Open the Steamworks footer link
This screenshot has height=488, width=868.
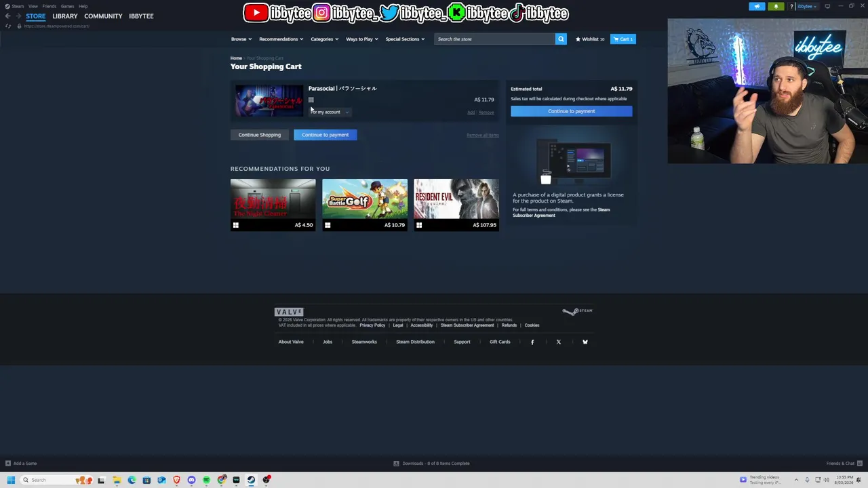364,342
